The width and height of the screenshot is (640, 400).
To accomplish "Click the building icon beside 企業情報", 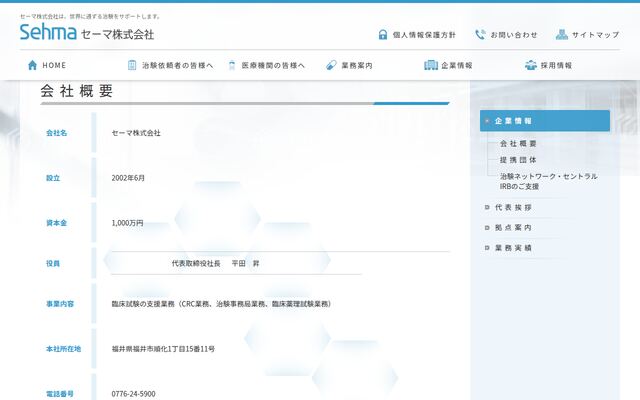I will pyautogui.click(x=431, y=65).
